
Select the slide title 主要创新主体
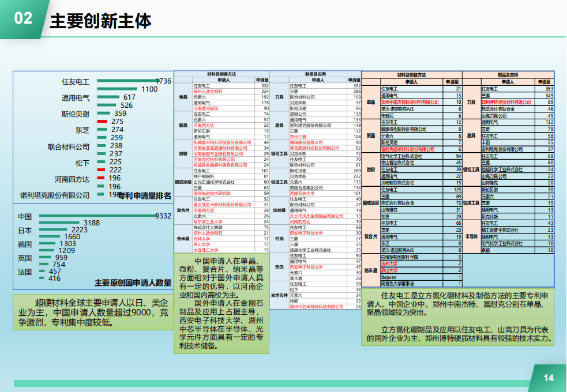coord(100,21)
